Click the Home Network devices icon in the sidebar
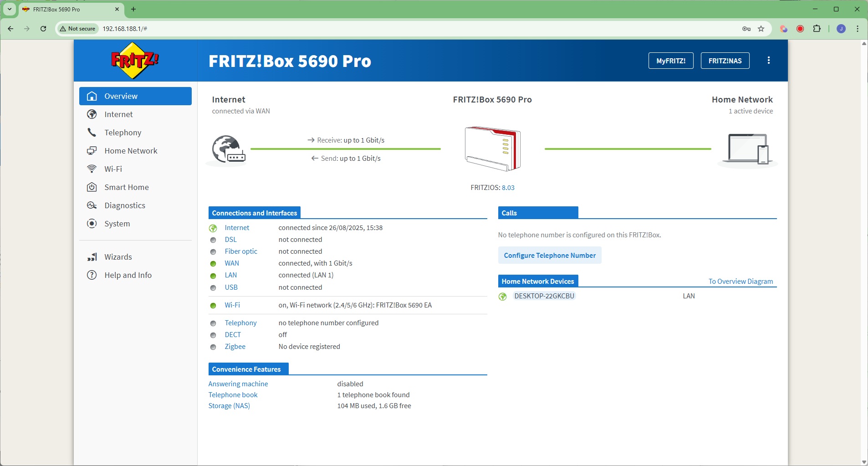 [92, 151]
